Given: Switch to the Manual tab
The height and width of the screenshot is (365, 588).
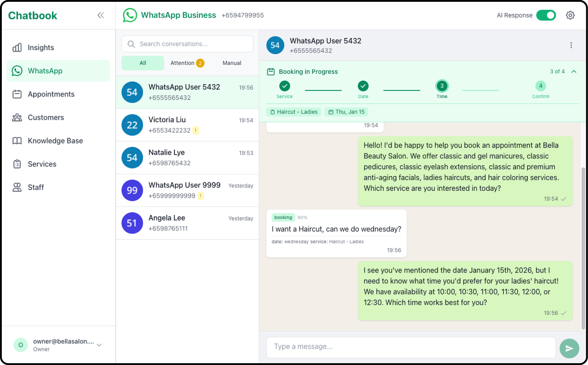Looking at the screenshot, I should point(232,63).
